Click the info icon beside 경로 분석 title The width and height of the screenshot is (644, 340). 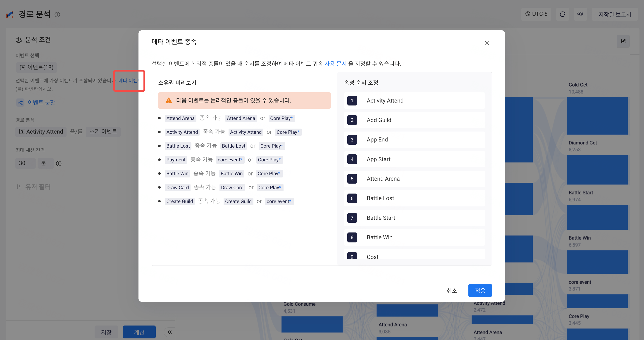[57, 15]
